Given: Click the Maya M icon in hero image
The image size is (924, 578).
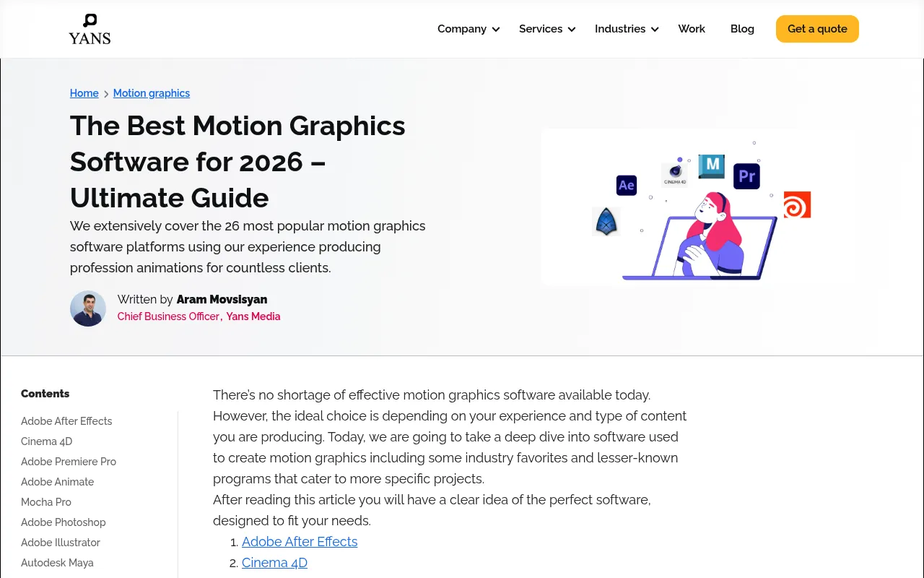Looking at the screenshot, I should (712, 166).
